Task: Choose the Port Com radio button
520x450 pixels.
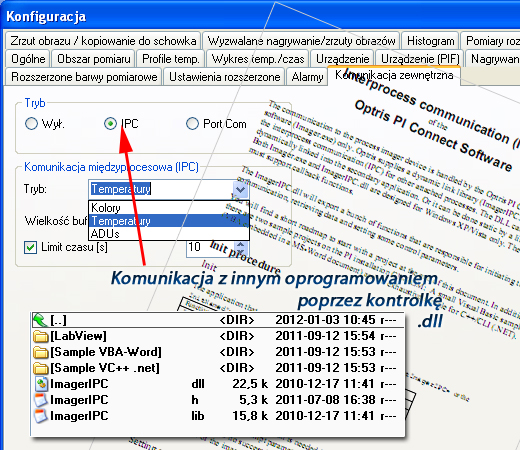Action: (x=192, y=124)
